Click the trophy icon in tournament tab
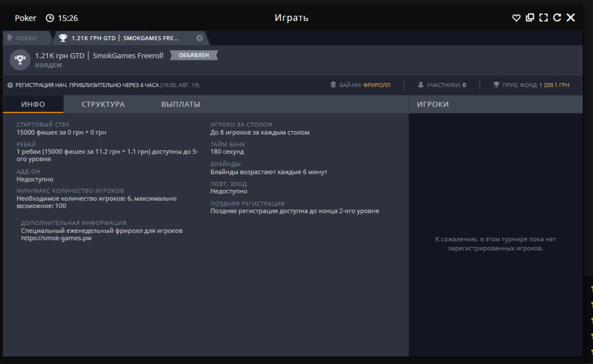 point(63,38)
